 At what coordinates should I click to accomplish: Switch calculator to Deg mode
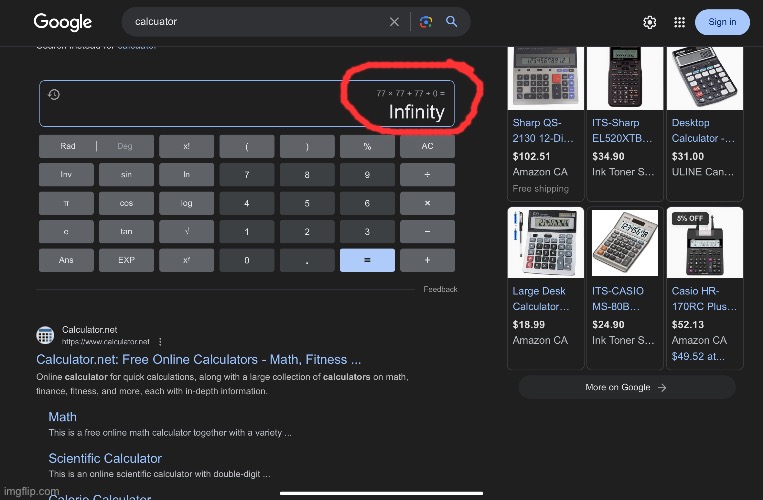tap(125, 146)
